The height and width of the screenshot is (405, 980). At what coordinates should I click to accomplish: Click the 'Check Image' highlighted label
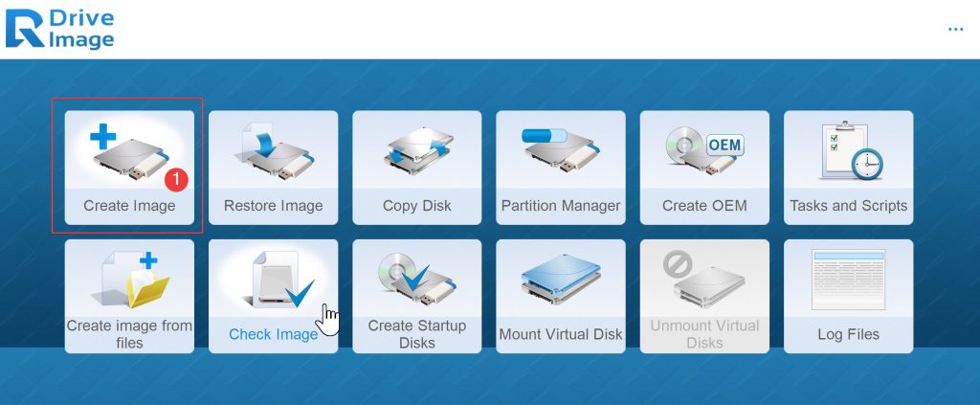pyautogui.click(x=273, y=334)
